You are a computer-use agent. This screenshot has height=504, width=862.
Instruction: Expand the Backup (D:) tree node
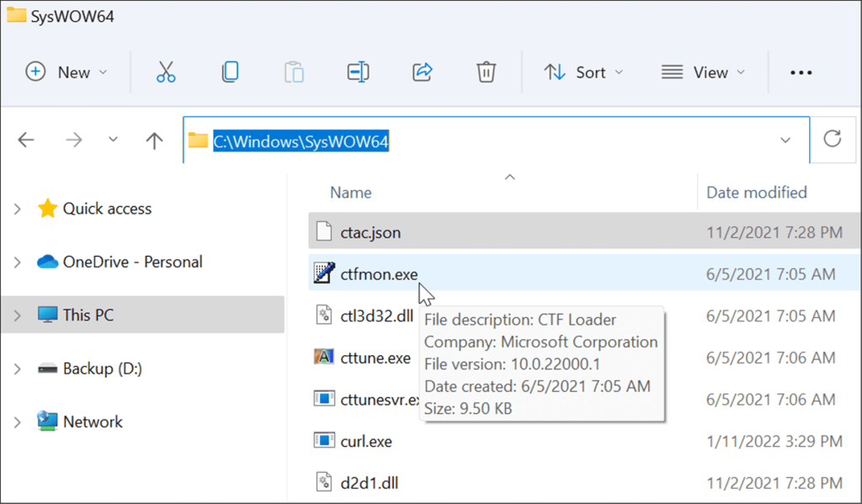(18, 369)
